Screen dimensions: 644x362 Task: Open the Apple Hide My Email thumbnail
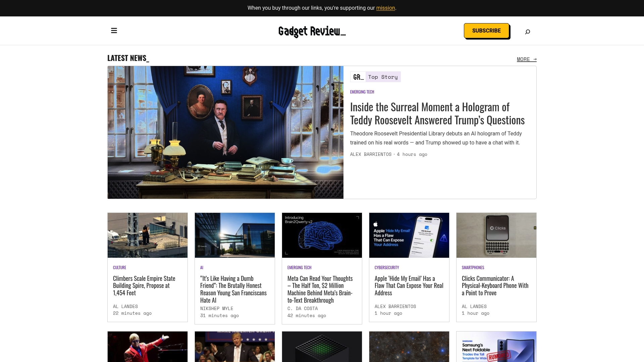click(409, 235)
